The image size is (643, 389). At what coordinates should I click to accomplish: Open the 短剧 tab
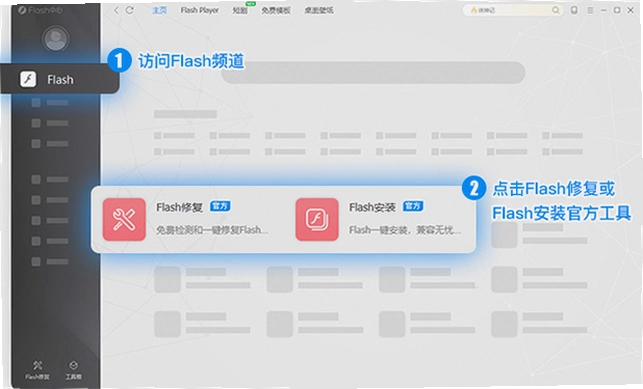240,10
